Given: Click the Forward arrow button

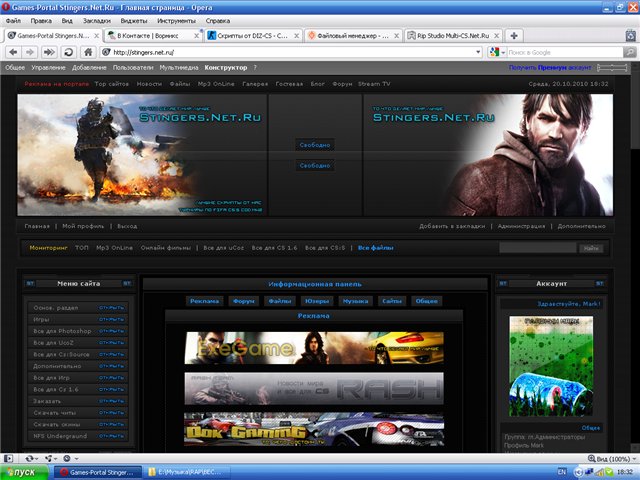Looking at the screenshot, I should point(30,52).
